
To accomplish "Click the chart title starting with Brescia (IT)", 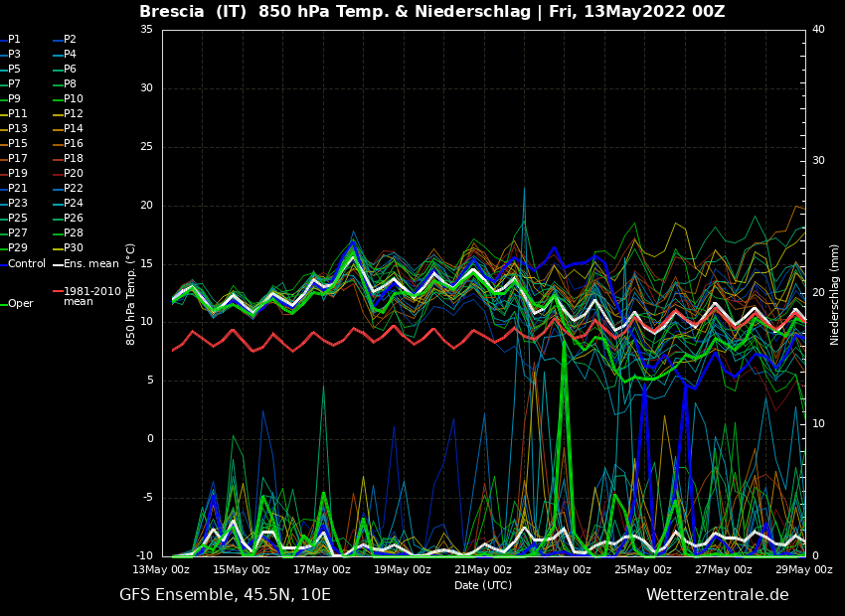I will (x=432, y=12).
